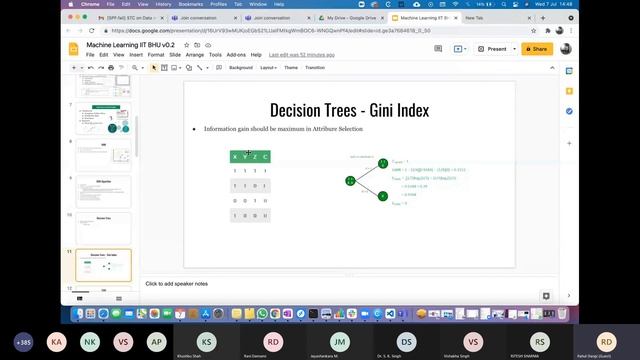Open the Arrange menu
Viewport: 640px width, 360px height.
click(x=195, y=55)
